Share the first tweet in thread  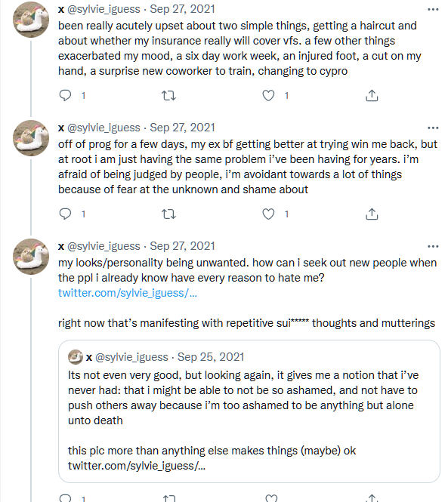click(372, 95)
